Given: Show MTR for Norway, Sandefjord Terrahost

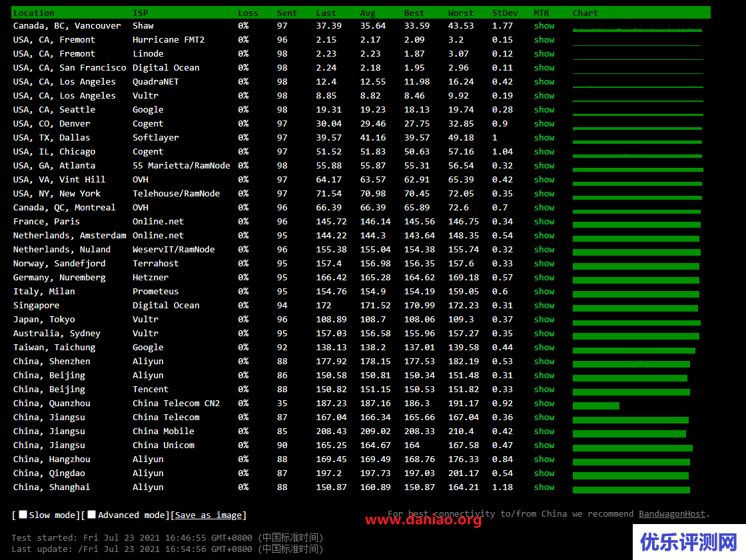Looking at the screenshot, I should point(544,263).
